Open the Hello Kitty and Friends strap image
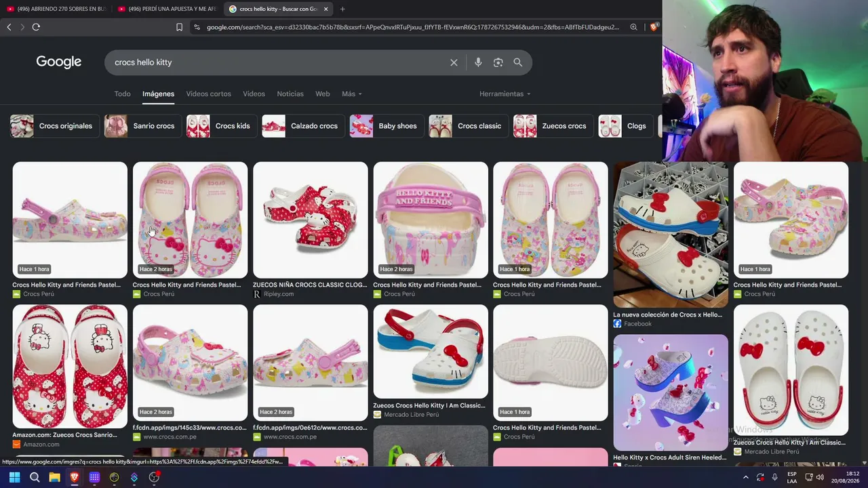The width and height of the screenshot is (868, 488). click(x=431, y=220)
